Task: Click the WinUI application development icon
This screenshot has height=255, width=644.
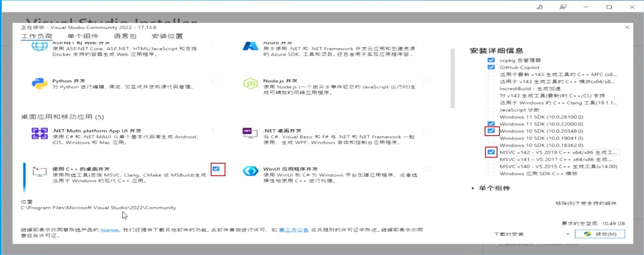Action: (250, 172)
